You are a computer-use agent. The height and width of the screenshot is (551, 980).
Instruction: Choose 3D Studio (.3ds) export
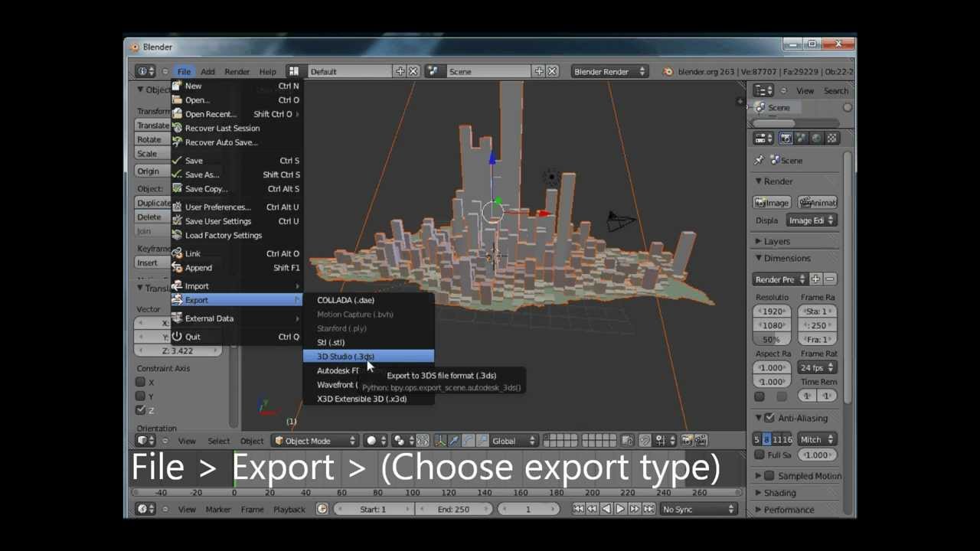pyautogui.click(x=369, y=357)
